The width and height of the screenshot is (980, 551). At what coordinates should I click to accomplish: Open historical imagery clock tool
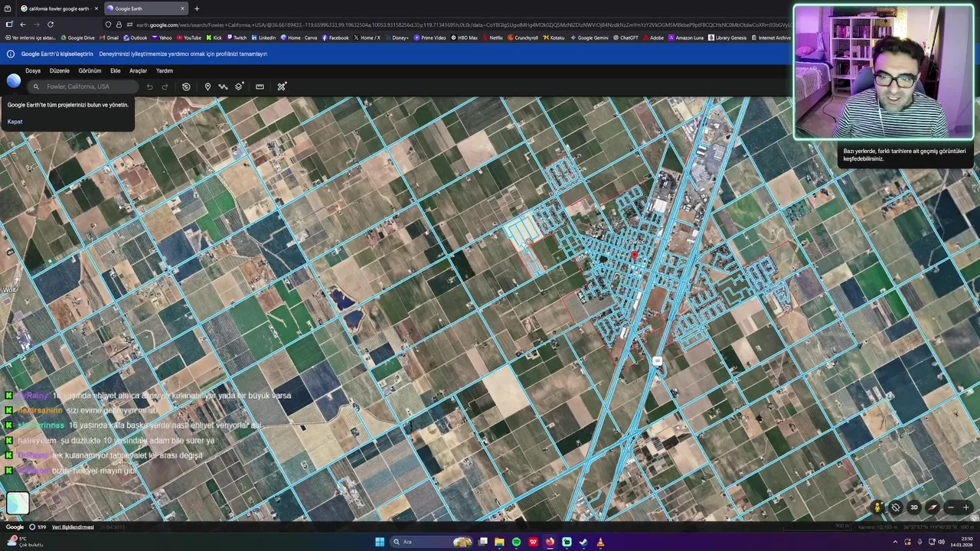[x=186, y=86]
